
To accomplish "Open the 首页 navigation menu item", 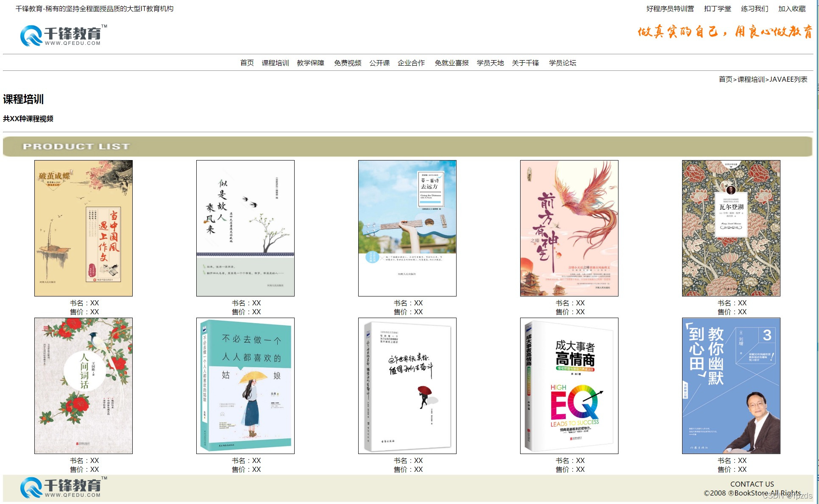I will [x=247, y=63].
